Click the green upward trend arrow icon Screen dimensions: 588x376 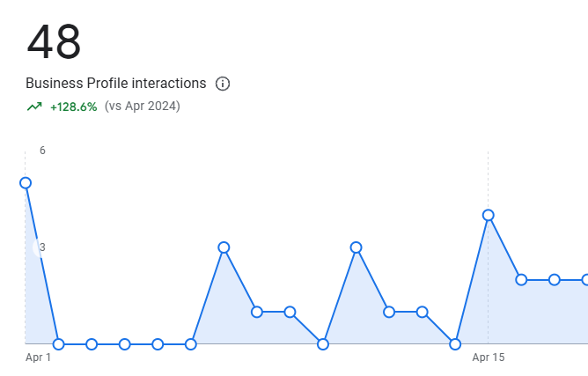[34, 107]
